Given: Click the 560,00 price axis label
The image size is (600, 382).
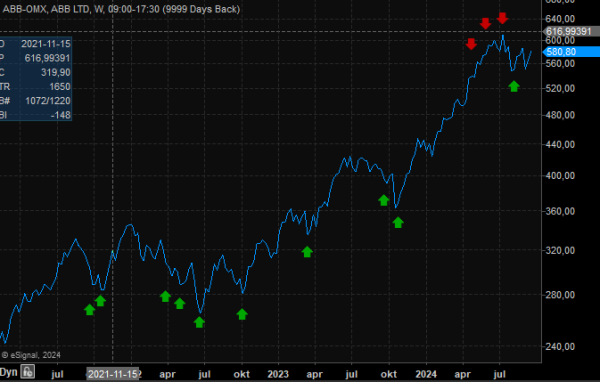Looking at the screenshot, I should coord(560,64).
